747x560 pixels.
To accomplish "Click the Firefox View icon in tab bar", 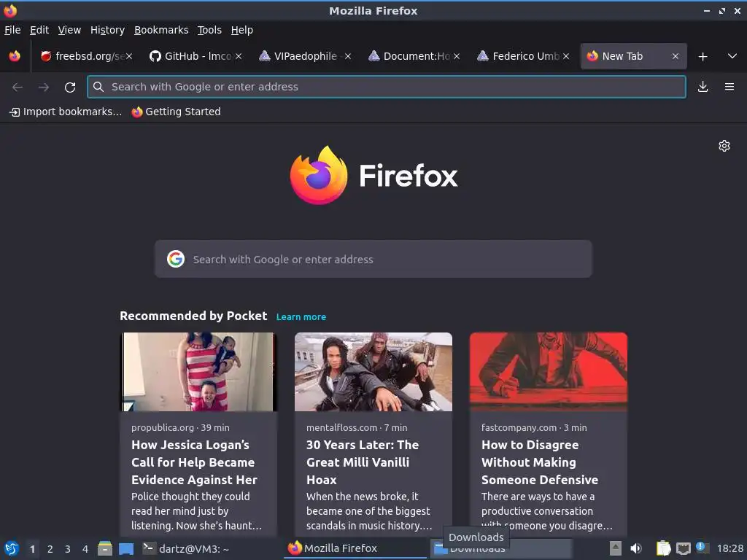I will 15,56.
